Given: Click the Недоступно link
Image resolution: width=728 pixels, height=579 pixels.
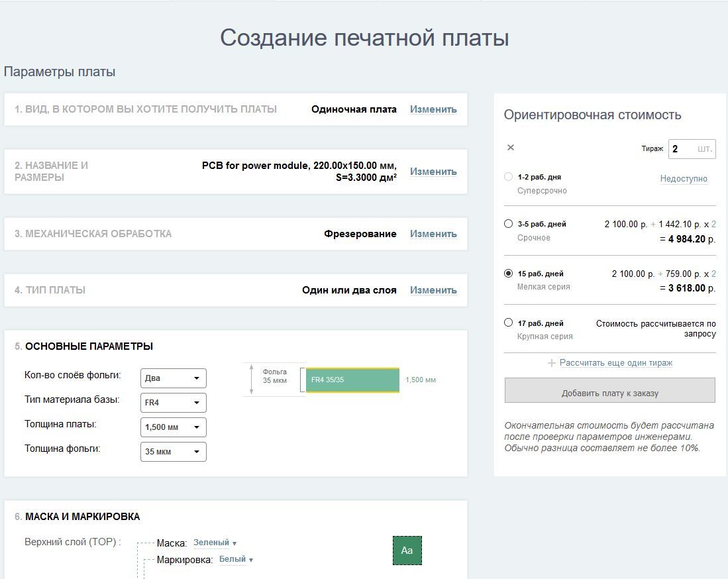Looking at the screenshot, I should [684, 179].
